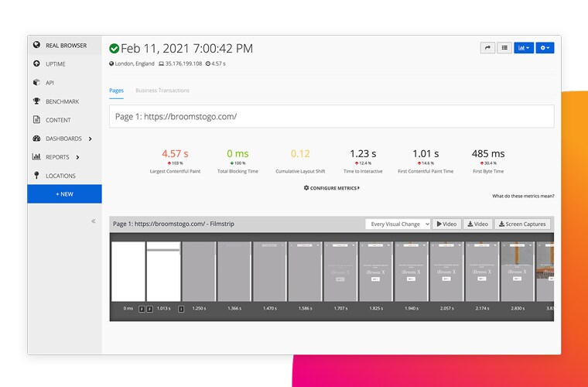588x387 pixels.
Task: Download the Screen Captures
Action: [522, 224]
